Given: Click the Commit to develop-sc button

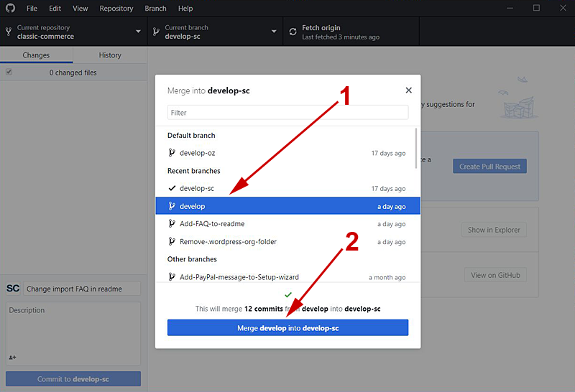Looking at the screenshot, I should 73,379.
